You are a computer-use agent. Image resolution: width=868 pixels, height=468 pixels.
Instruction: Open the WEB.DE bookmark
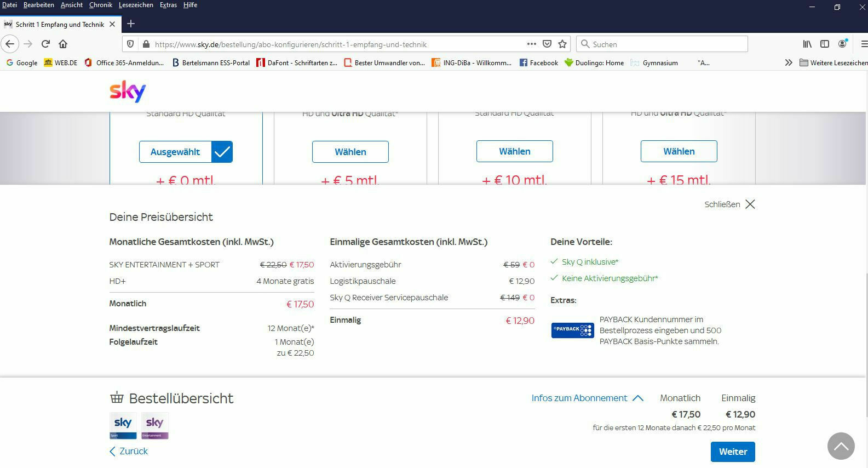click(x=61, y=62)
